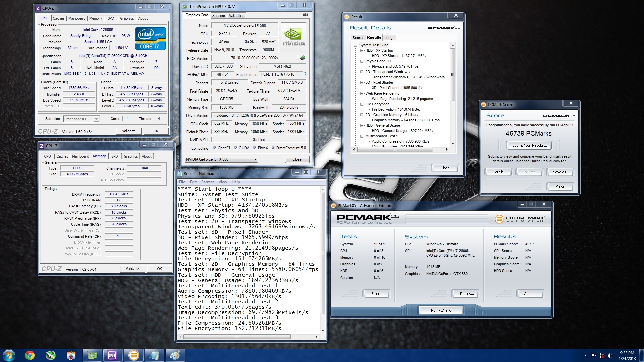
Task: Toggle the PhysX checkbox
Action: (x=255, y=148)
